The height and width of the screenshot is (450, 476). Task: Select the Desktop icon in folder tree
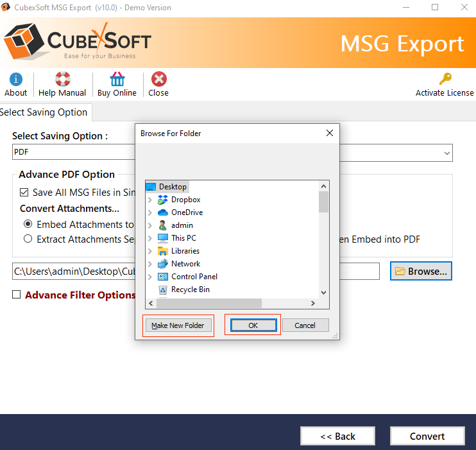pos(151,187)
